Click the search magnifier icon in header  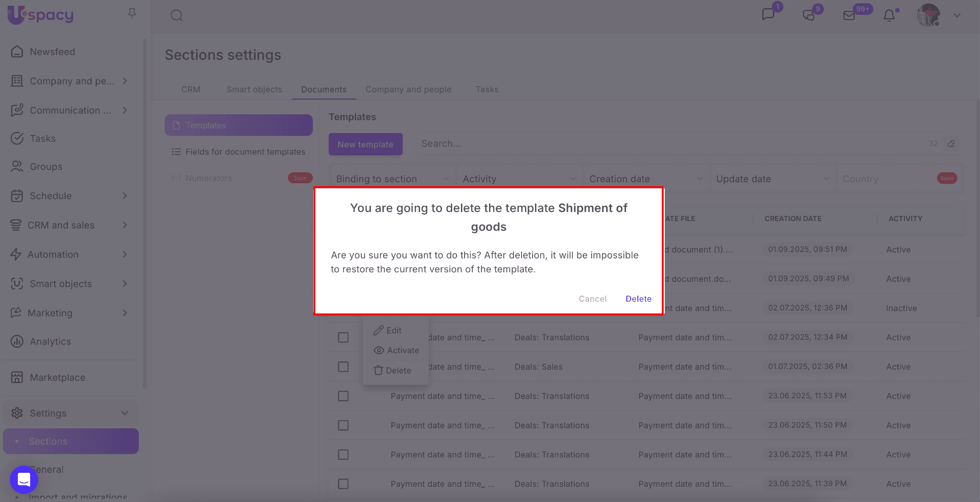coord(177,15)
